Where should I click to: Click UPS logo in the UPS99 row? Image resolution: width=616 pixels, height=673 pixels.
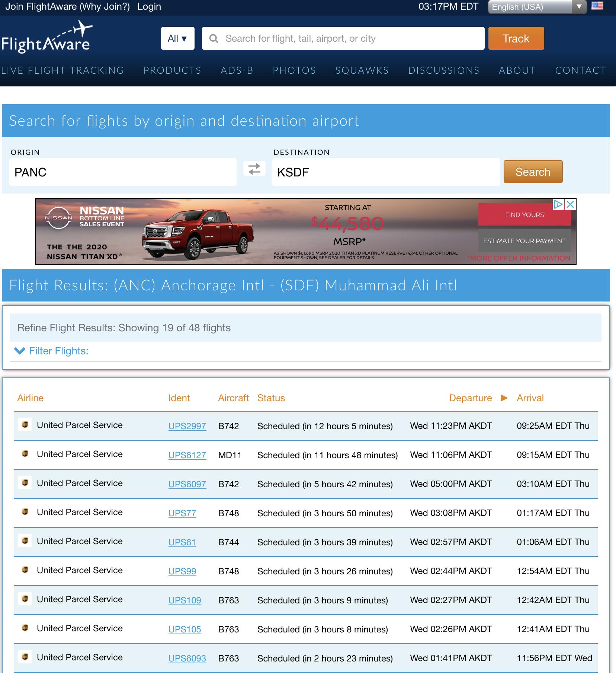point(25,570)
